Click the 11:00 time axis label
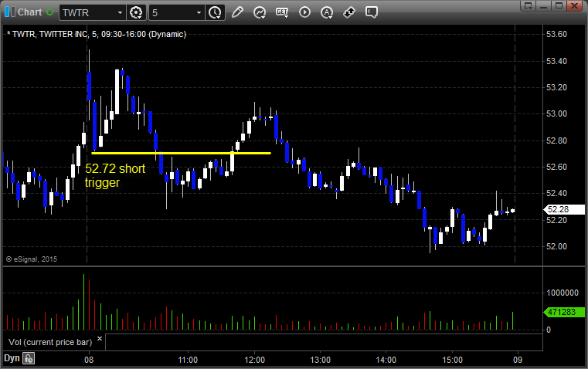The width and height of the screenshot is (588, 369). pyautogui.click(x=188, y=360)
